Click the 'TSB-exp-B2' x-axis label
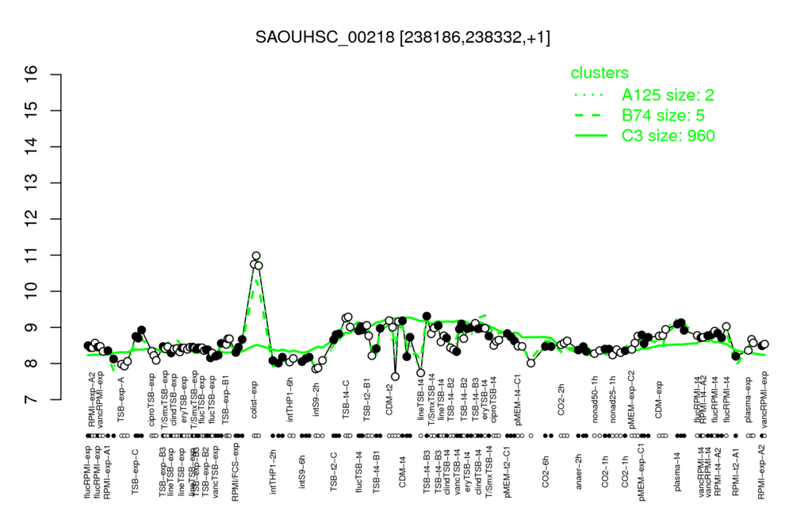Screen dimensions: 812x508 pos(205,471)
